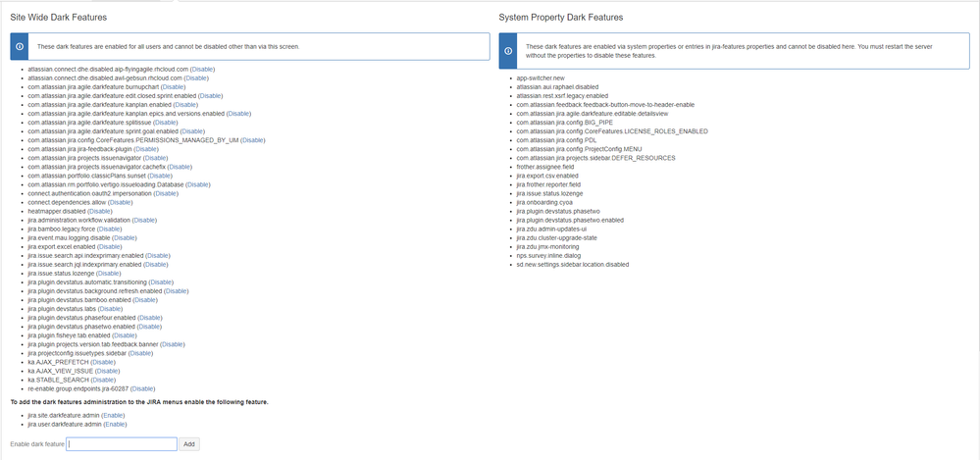The height and width of the screenshot is (460, 980).
Task: Disable connect.authentication.oauth2.impersonation feature
Action: coord(166,194)
